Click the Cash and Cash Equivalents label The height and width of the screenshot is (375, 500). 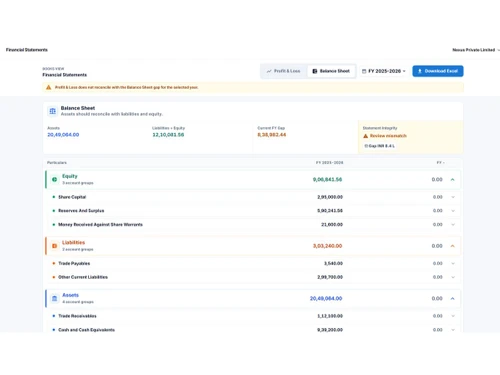(x=86, y=330)
